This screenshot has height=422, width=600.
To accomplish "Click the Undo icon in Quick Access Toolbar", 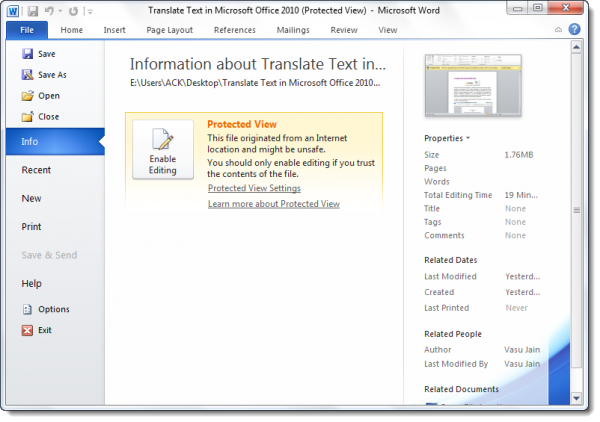I will coord(49,11).
